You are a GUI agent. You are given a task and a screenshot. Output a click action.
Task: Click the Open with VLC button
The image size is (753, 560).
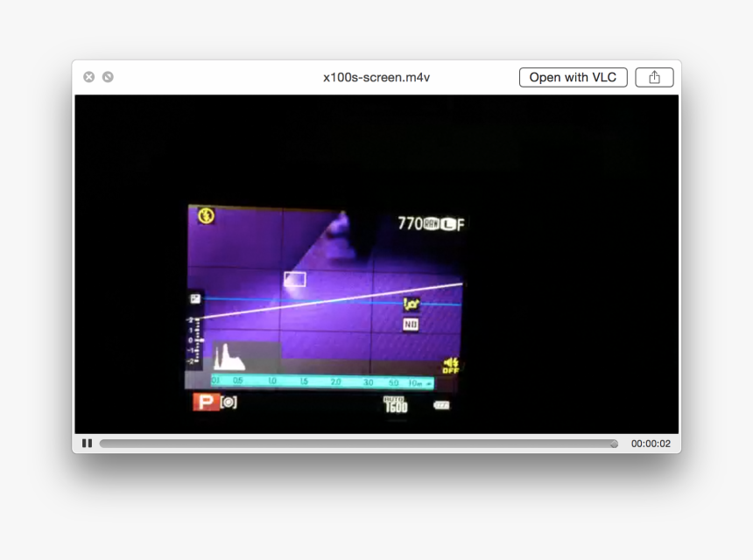point(573,77)
